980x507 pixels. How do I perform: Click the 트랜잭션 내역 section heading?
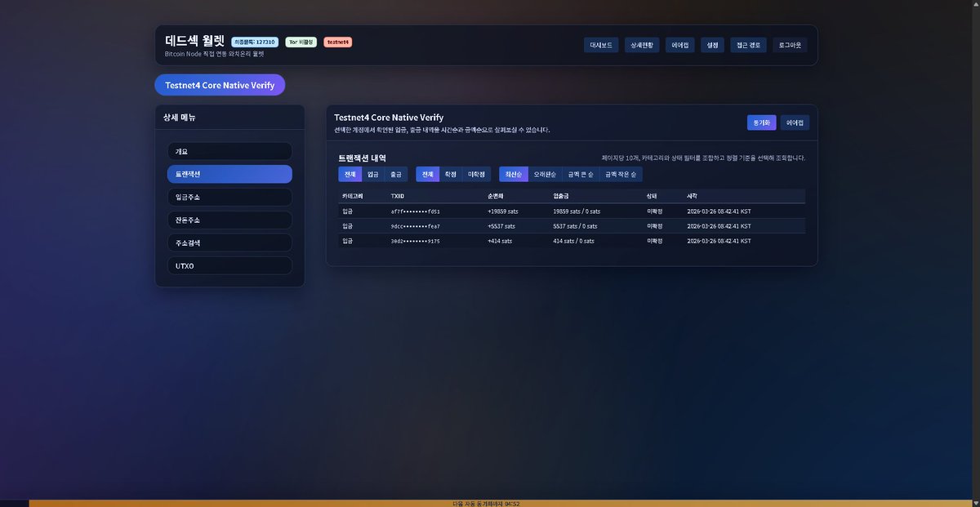(x=363, y=158)
